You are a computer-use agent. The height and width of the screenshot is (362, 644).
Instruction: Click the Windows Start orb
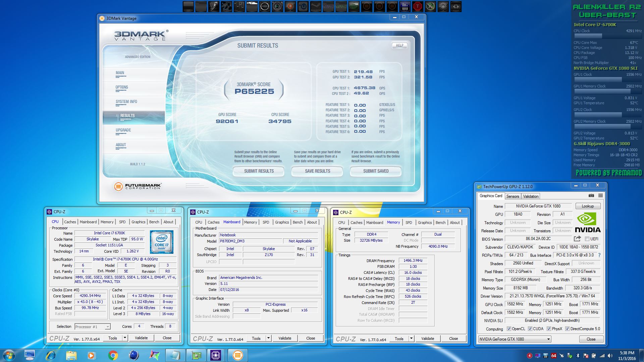(x=8, y=355)
